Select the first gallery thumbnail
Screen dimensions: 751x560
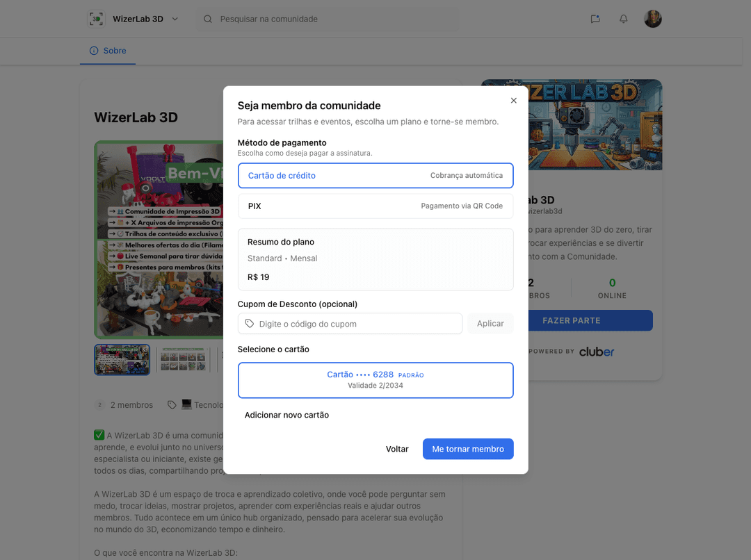coord(122,359)
